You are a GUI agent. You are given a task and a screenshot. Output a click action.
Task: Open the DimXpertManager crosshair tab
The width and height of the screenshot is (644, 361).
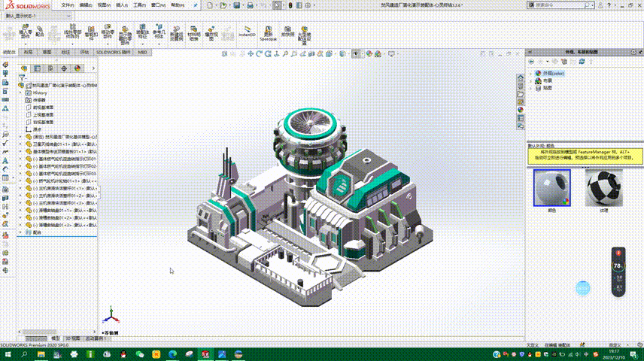click(64, 68)
